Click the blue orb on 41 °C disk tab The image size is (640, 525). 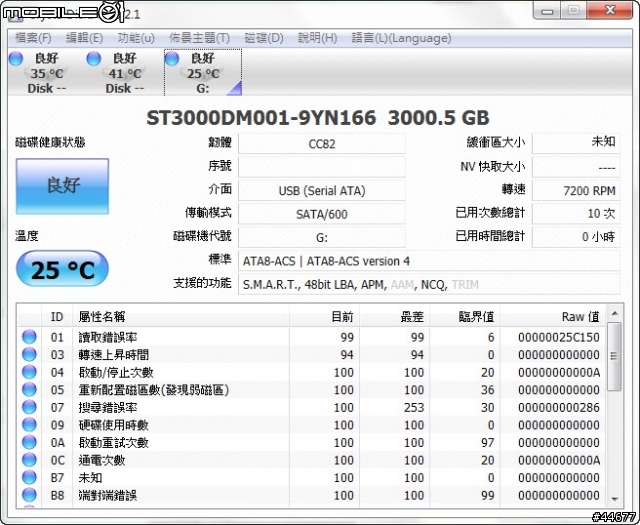click(94, 58)
